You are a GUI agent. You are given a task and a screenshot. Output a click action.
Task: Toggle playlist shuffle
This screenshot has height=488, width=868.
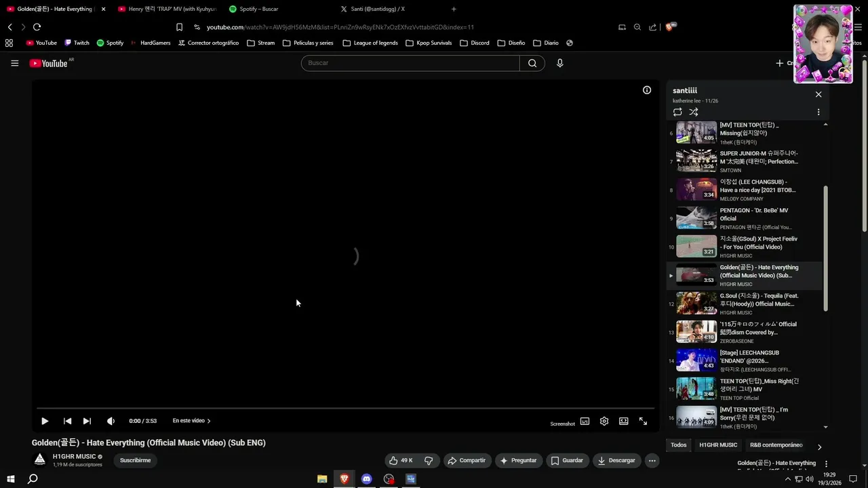tap(694, 112)
